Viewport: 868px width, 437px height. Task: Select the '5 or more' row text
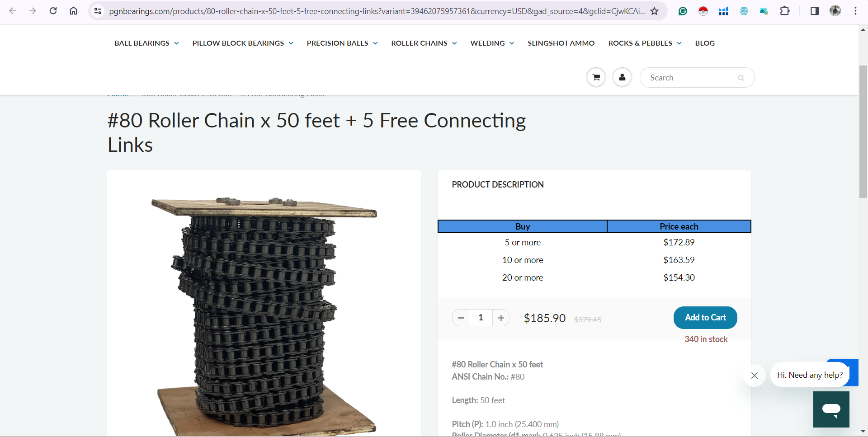(x=523, y=242)
